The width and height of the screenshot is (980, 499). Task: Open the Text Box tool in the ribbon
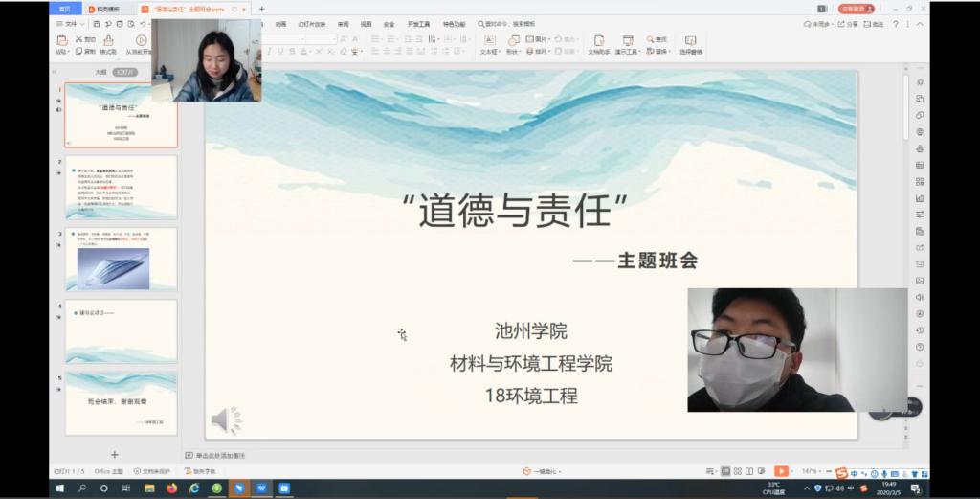click(x=489, y=41)
